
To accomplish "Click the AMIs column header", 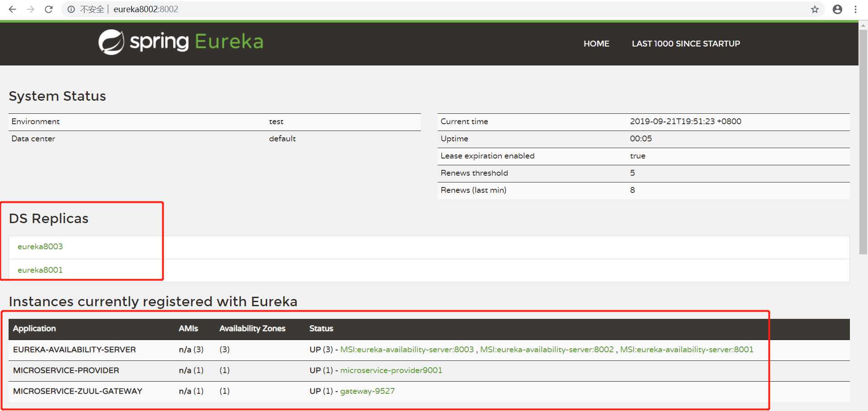I will 188,328.
